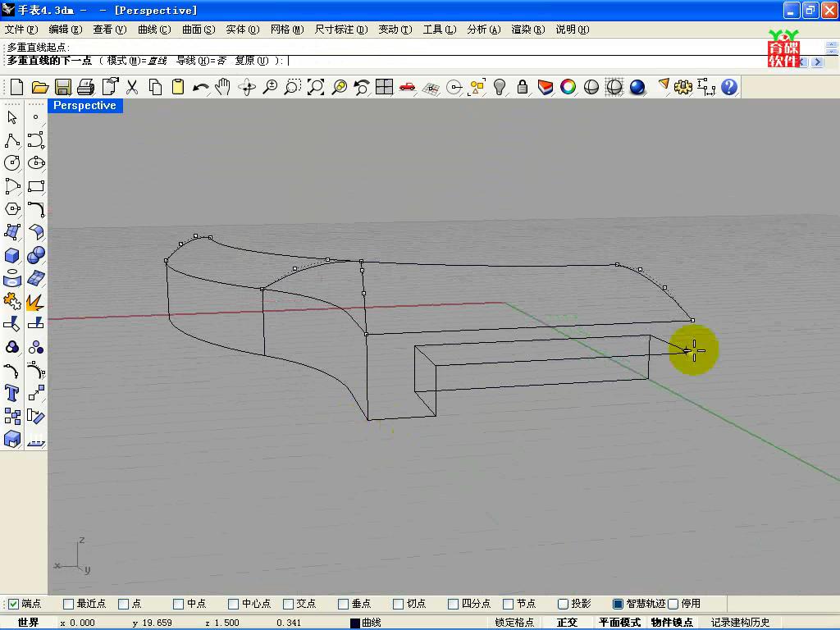Enable the 点 point snap checkbox
The image size is (840, 630).
(123, 604)
